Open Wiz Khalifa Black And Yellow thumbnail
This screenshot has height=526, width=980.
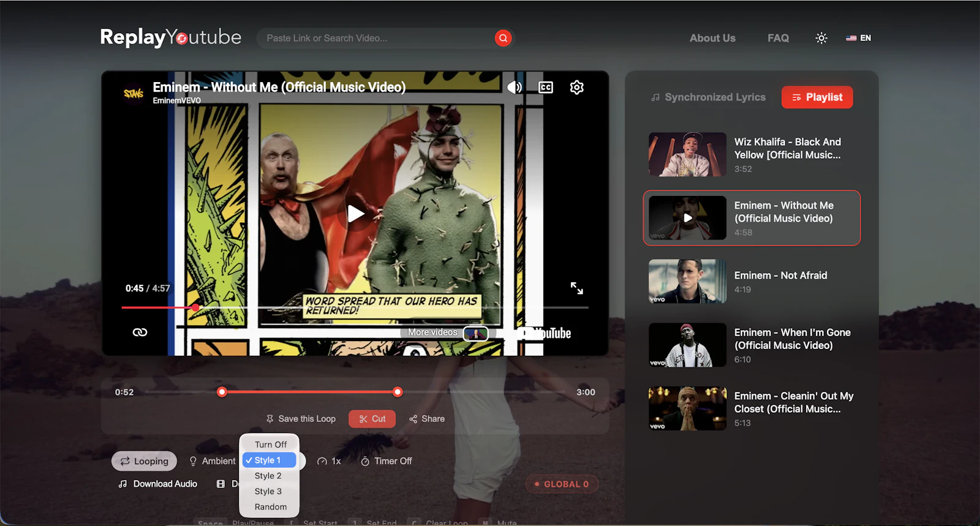(687, 154)
